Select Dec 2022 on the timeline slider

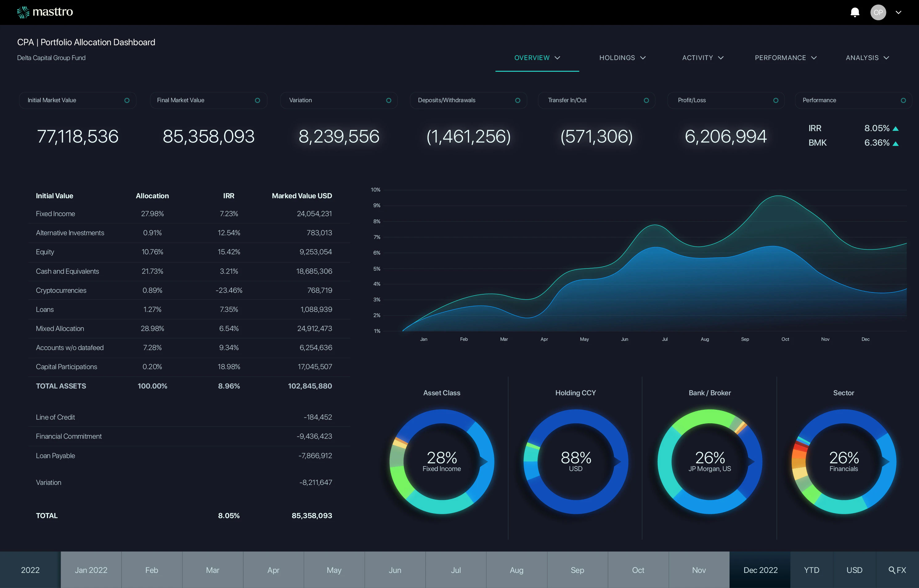point(760,570)
